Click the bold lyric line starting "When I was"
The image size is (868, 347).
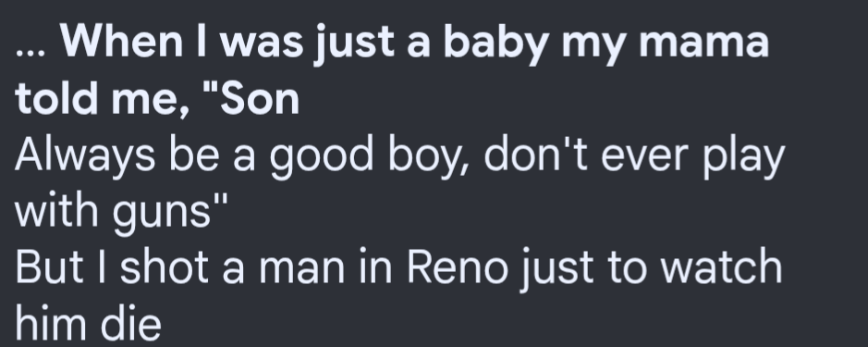click(x=392, y=69)
